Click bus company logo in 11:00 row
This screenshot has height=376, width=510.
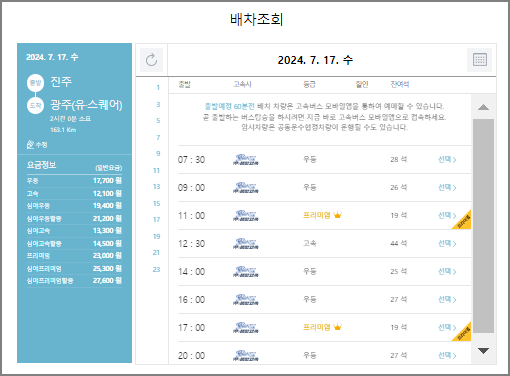pyautogui.click(x=246, y=216)
